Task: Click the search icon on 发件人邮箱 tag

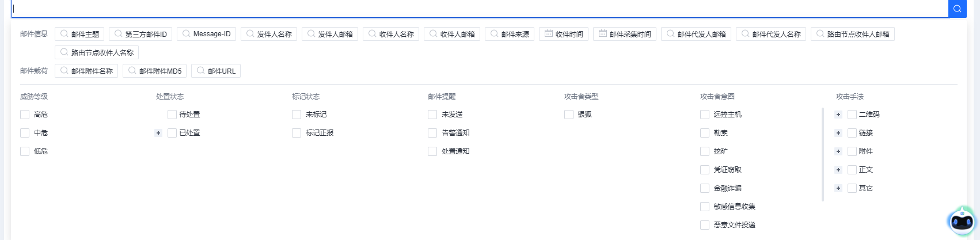Action: click(x=312, y=34)
